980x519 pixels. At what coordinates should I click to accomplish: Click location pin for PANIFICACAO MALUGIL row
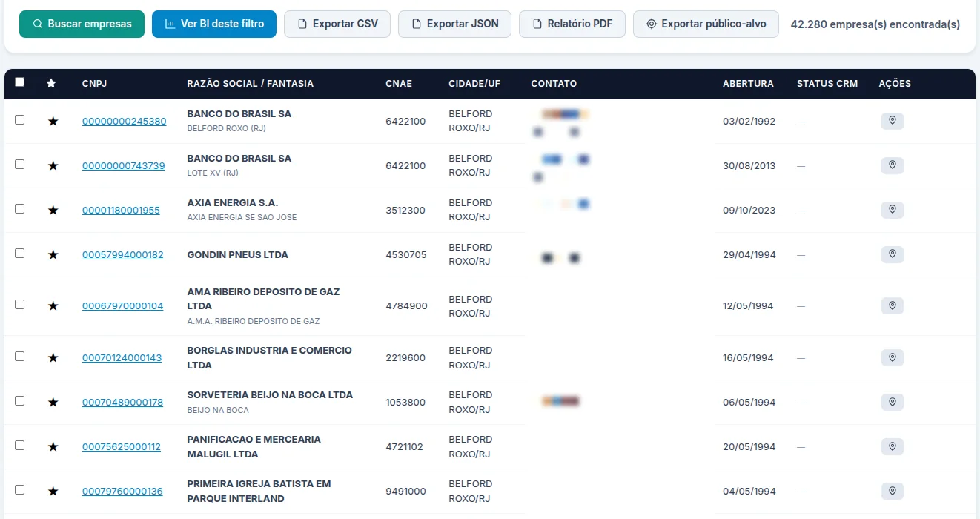coord(893,446)
